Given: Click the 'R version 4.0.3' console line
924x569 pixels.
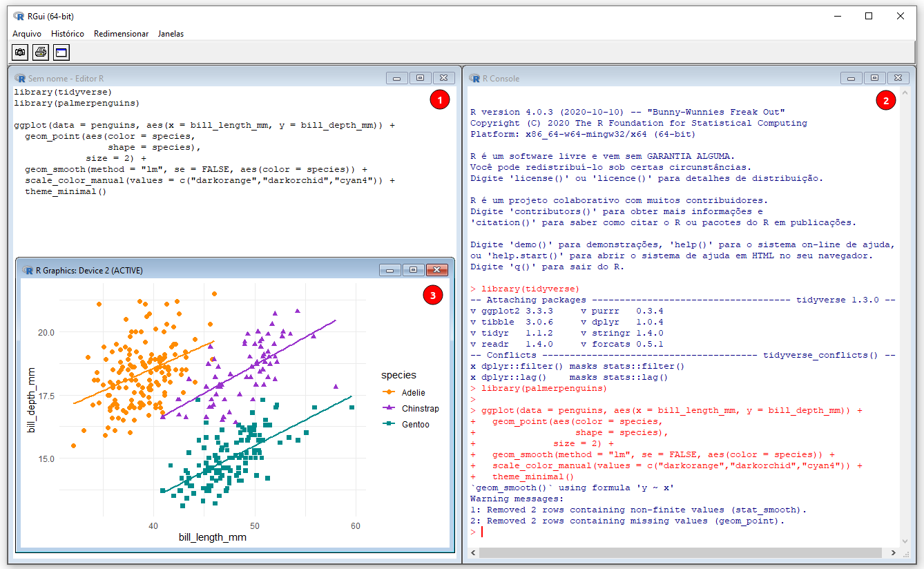Looking at the screenshot, I should [627, 112].
